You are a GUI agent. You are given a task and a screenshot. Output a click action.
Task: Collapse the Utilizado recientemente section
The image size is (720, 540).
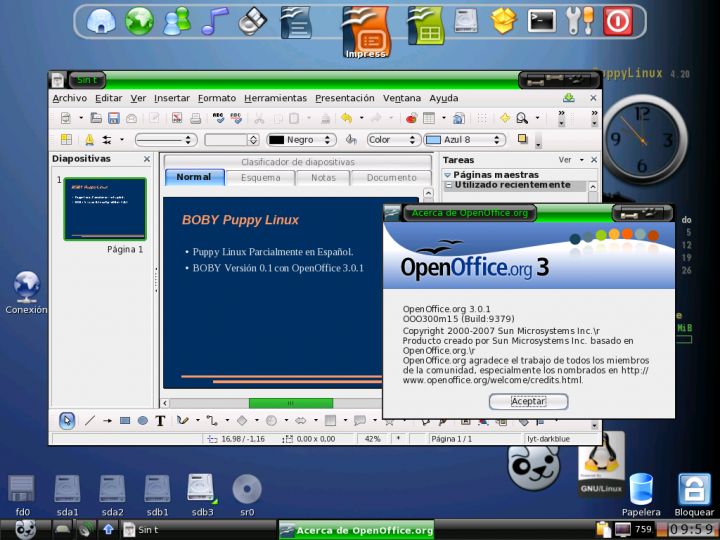449,185
